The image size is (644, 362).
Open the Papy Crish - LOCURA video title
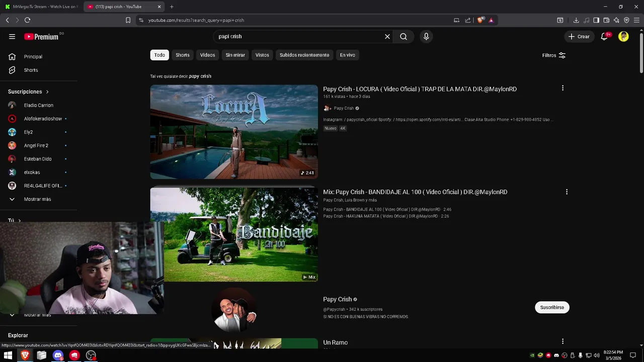[420, 89]
